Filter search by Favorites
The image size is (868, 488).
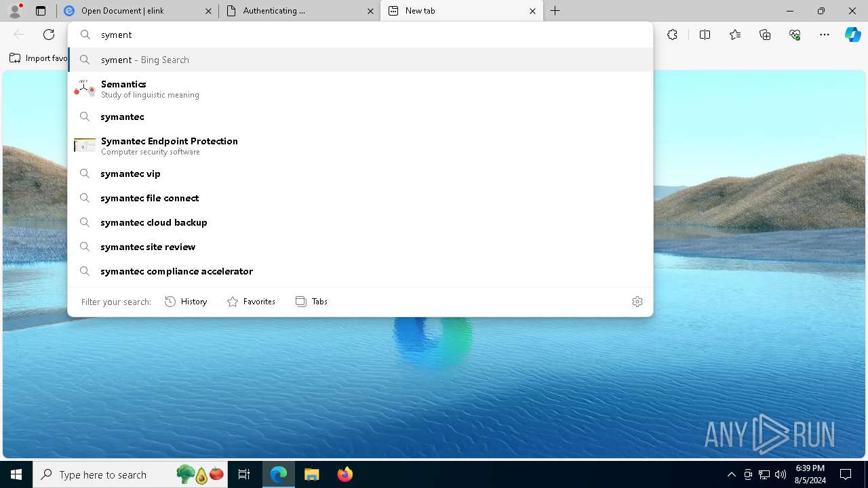click(x=251, y=302)
